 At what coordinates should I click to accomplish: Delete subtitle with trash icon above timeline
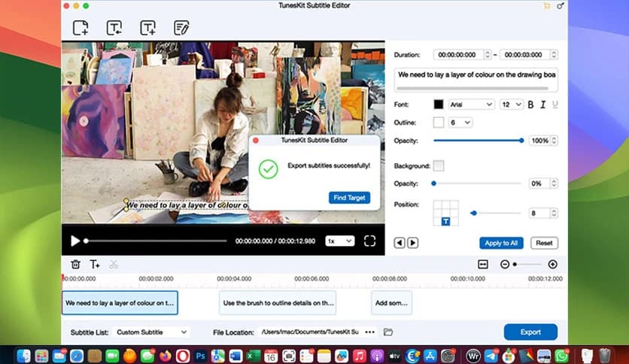(x=75, y=264)
